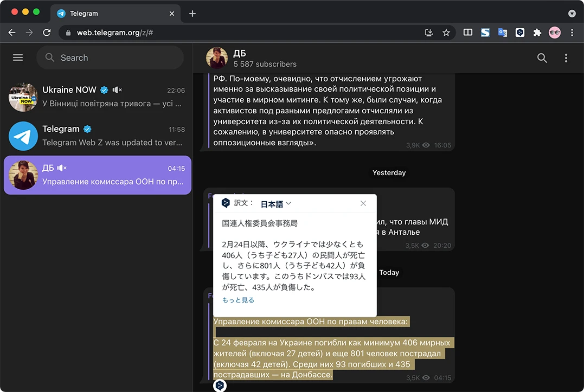The image size is (584, 392).
Task: Click the Search chats field
Action: (x=110, y=57)
